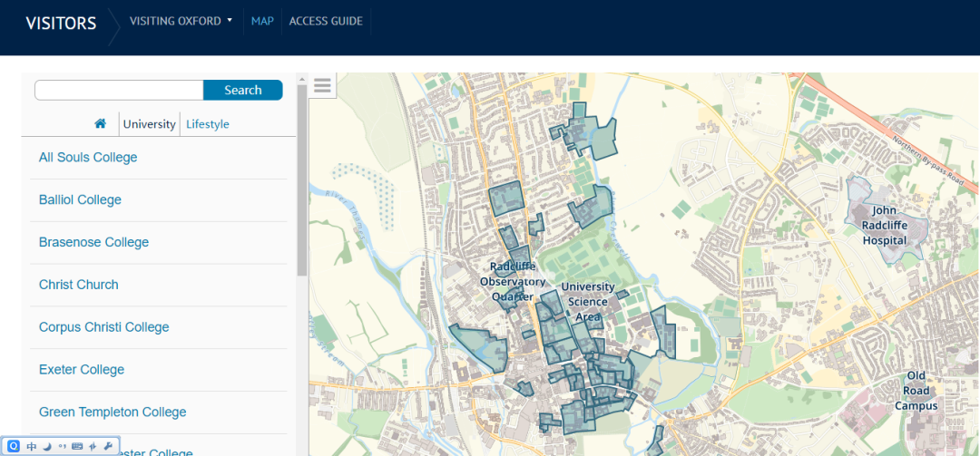Toggle the IME moon half-width icon
Screen dimensions: 980x456
pyautogui.click(x=46, y=446)
